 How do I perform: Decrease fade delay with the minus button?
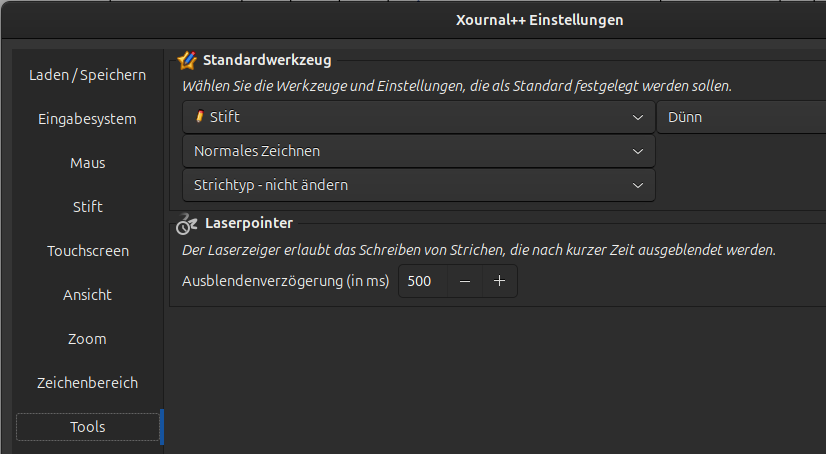(465, 282)
